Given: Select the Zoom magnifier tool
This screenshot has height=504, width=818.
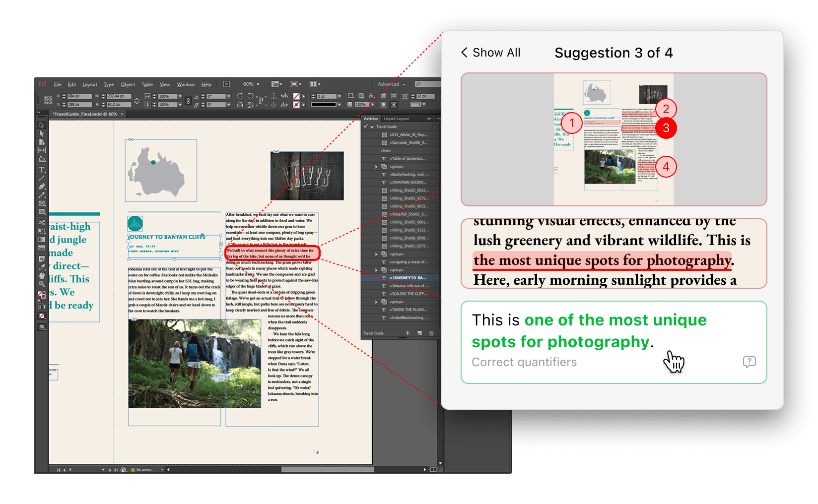Looking at the screenshot, I should coord(42,284).
